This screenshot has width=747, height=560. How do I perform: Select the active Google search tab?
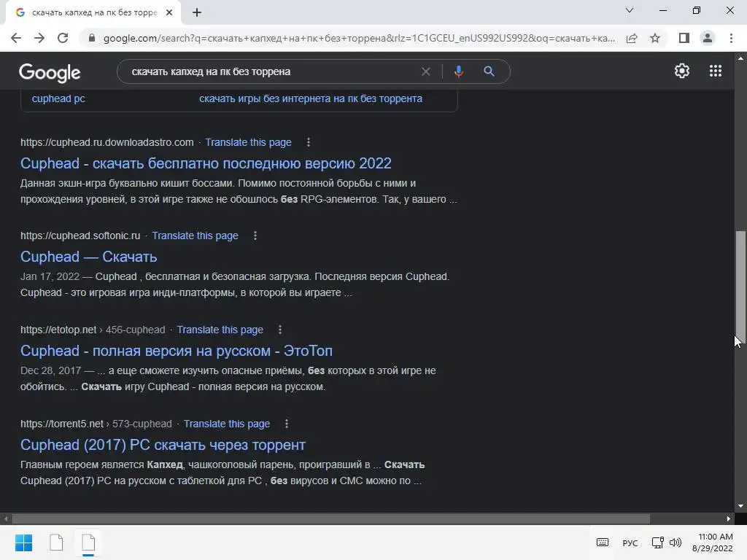[x=93, y=12]
